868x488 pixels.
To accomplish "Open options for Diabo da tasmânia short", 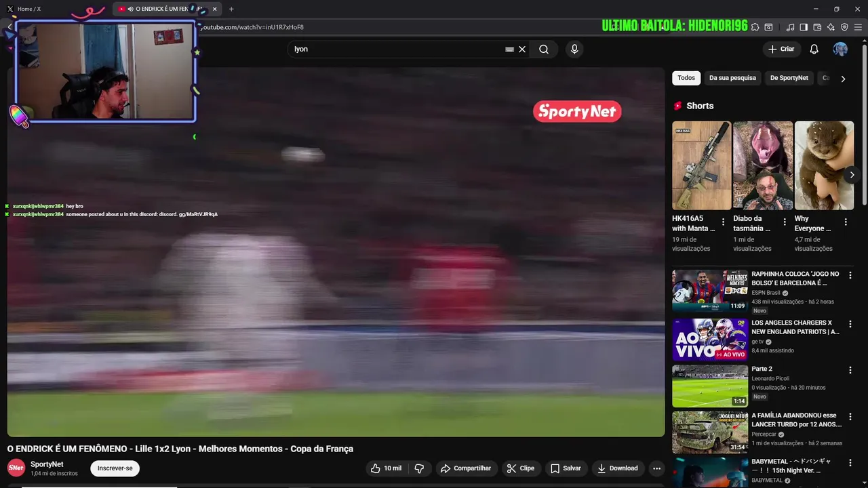I will [785, 222].
